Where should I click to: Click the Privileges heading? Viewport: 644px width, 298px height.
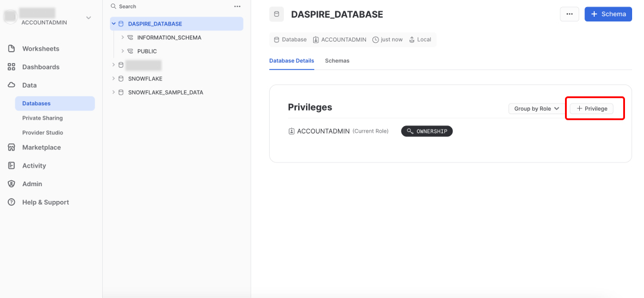(310, 107)
